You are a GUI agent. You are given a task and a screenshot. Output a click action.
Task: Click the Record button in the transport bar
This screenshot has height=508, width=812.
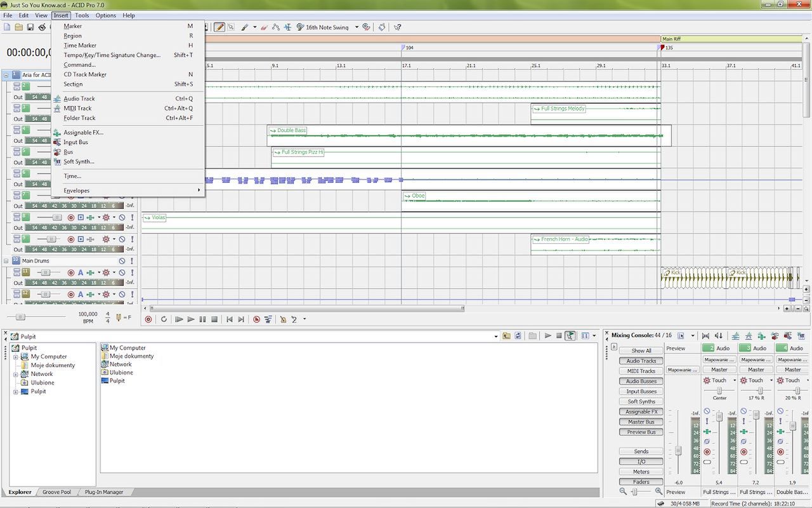coord(148,319)
